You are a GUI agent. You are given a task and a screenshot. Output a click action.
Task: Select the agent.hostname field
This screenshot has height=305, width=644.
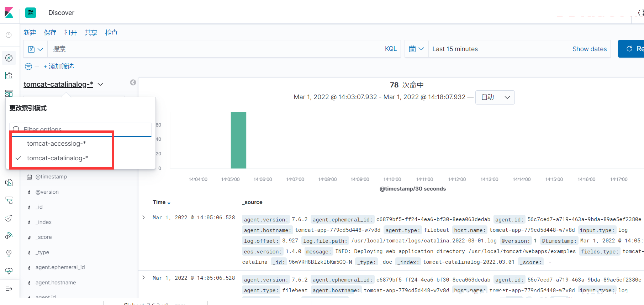point(56,283)
